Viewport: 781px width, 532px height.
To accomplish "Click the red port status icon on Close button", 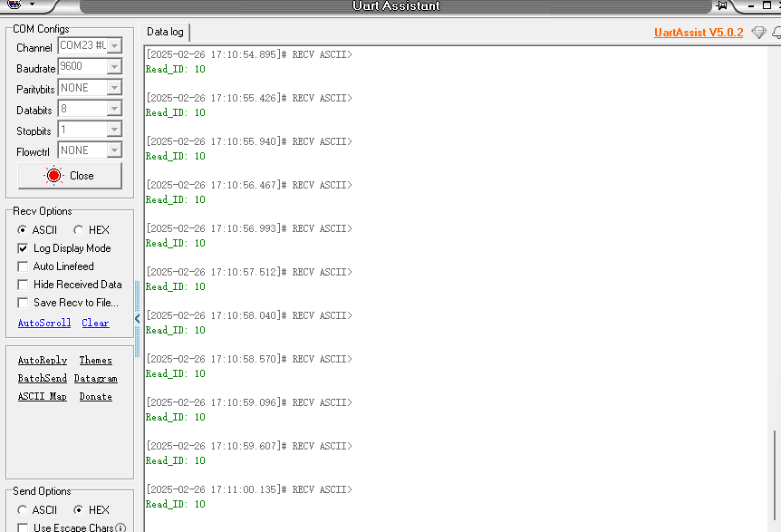I will [x=53, y=175].
